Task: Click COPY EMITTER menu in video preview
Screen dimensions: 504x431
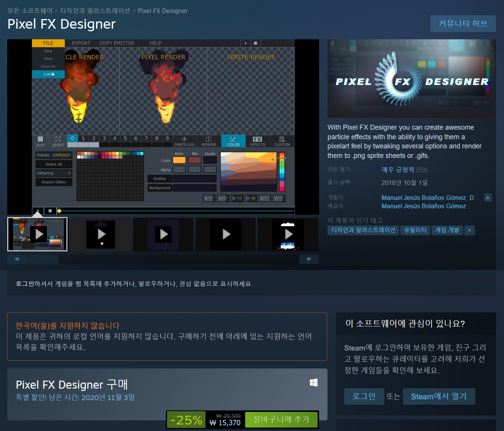Action: [117, 43]
